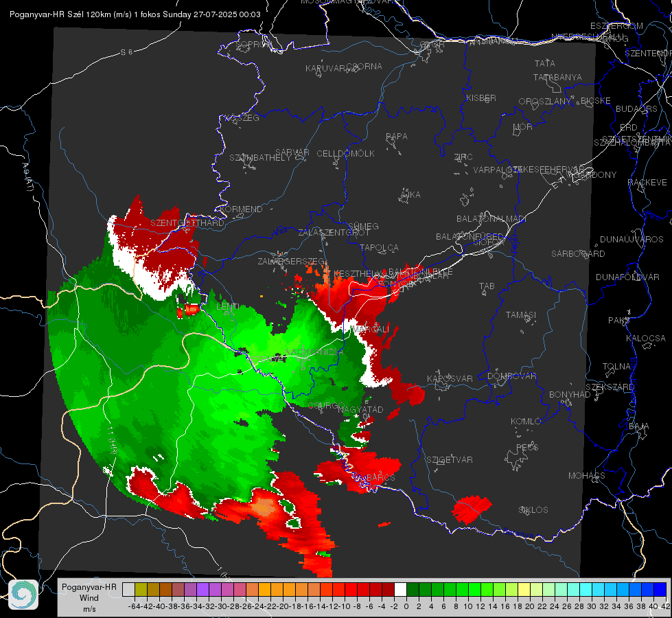Image resolution: width=672 pixels, height=618 pixels.
Task: Select the MOR town label
Action: 523,126
